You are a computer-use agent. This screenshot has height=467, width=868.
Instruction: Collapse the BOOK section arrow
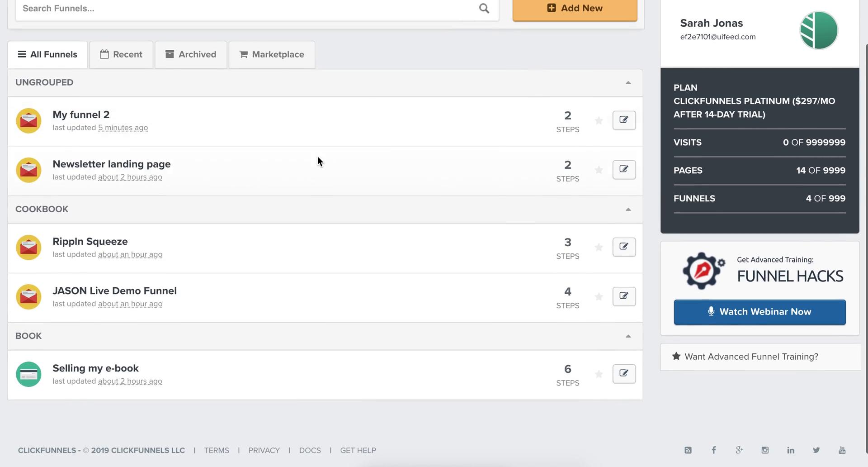628,336
